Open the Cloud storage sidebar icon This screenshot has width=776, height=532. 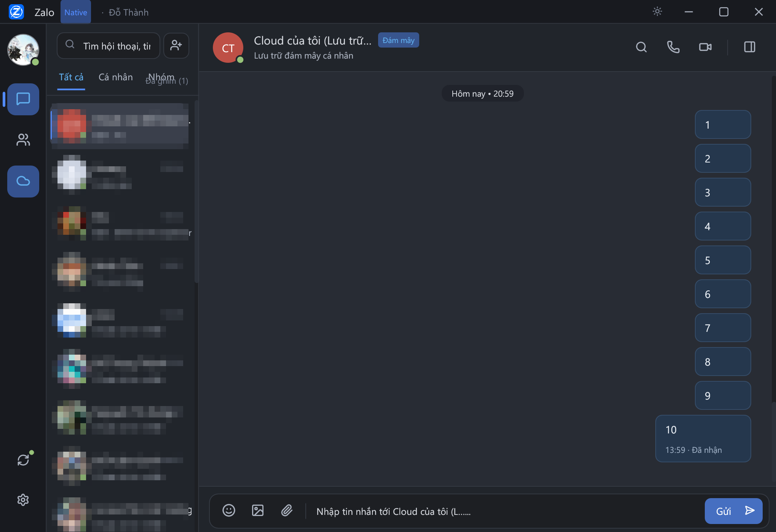click(x=23, y=181)
